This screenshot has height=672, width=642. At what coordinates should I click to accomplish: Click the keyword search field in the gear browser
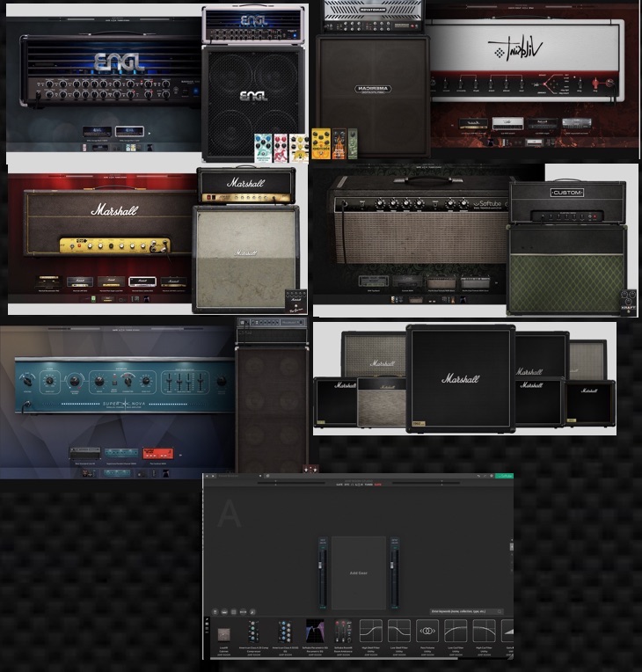click(x=466, y=611)
